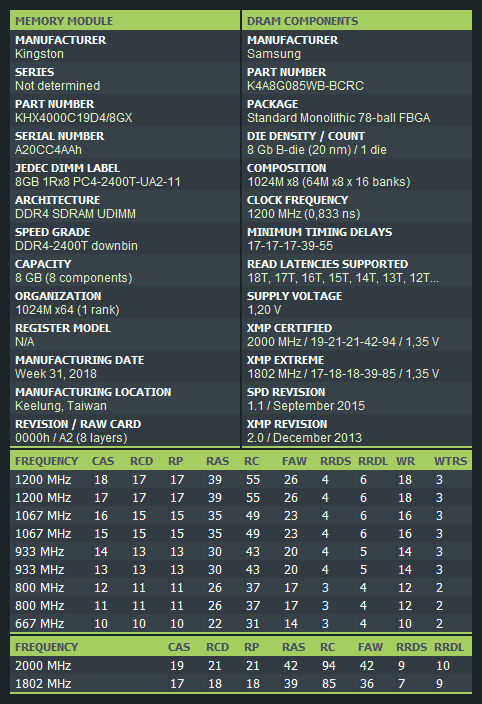The height and width of the screenshot is (704, 482).
Task: Select XMP Extreme value 1802 MHz profile
Action: [343, 374]
